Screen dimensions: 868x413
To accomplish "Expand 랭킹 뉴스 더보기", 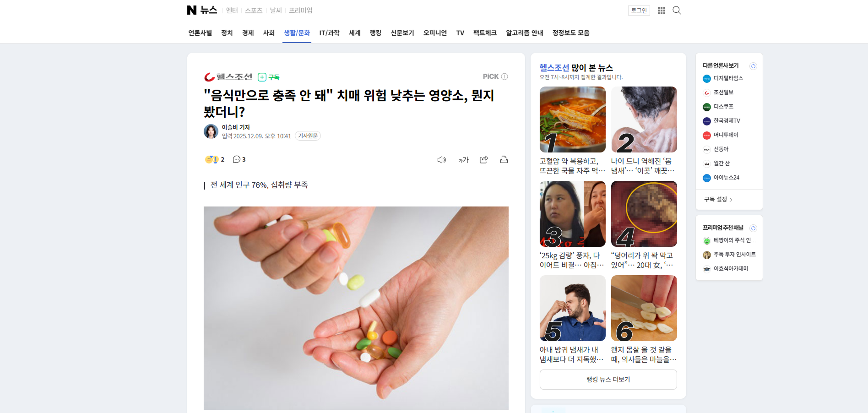I will tap(608, 380).
